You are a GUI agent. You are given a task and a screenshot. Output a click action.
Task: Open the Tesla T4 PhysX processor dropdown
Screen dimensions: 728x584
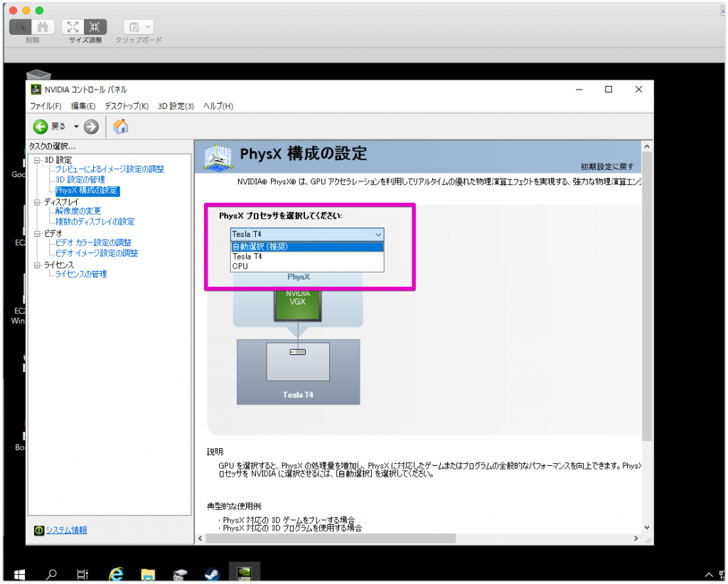[x=307, y=234]
